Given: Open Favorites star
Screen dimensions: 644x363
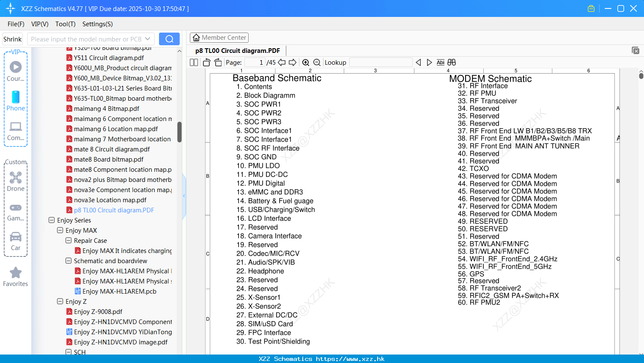Looking at the screenshot, I should pos(16,277).
